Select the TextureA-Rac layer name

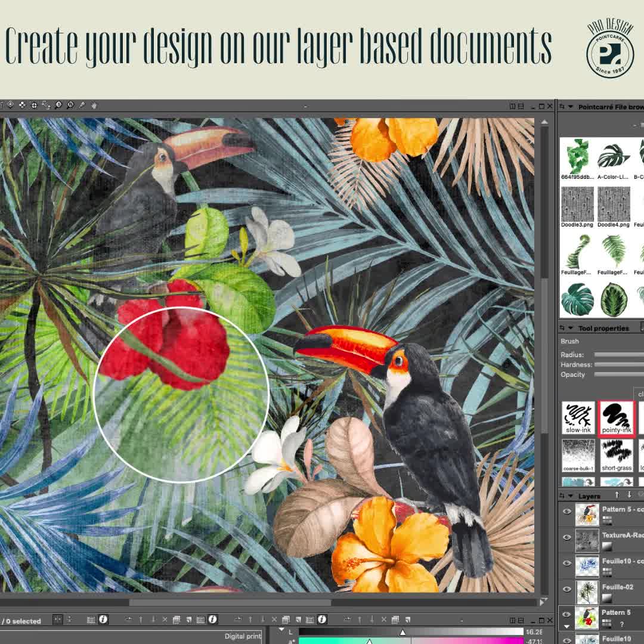(623, 535)
